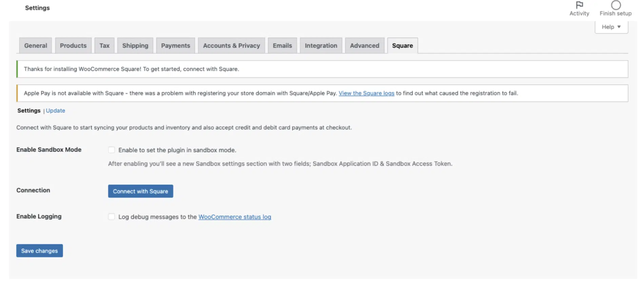Viewport: 644px width, 281px height.
Task: Click the Activity flag icon
Action: pyautogui.click(x=579, y=5)
